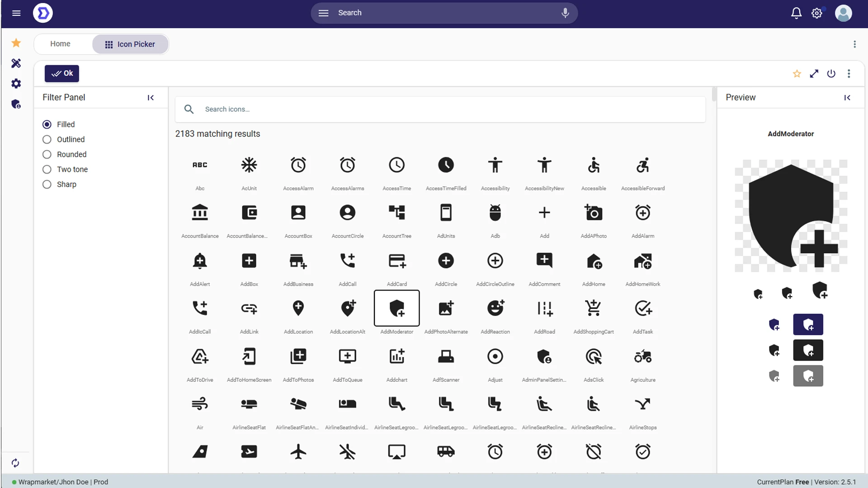Screen dimensions: 868x488
Task: Choose the AddLink icon
Action: coord(249,308)
